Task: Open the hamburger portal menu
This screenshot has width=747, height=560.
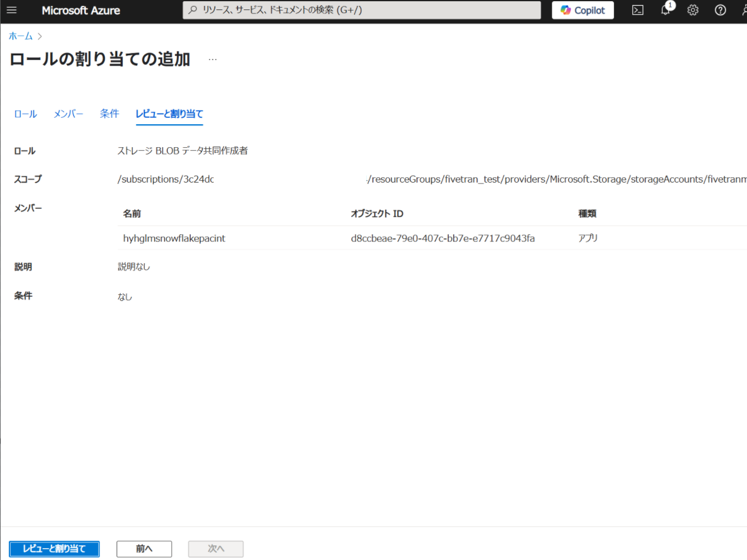Action: click(12, 10)
